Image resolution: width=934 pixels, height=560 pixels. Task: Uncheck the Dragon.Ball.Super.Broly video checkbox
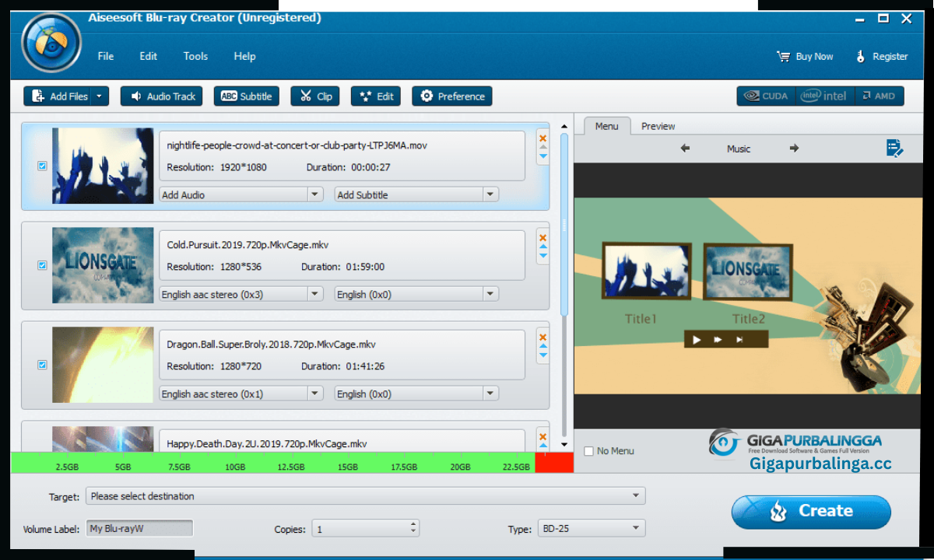pyautogui.click(x=42, y=365)
